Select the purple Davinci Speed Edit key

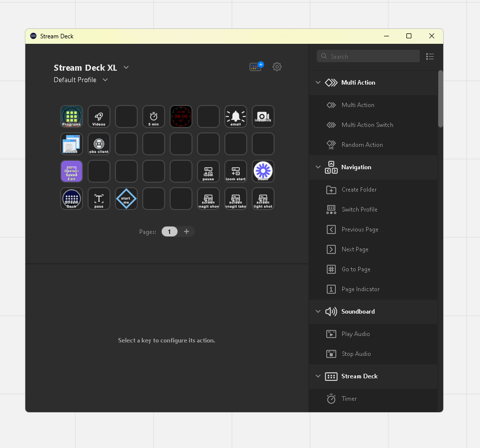tap(71, 171)
